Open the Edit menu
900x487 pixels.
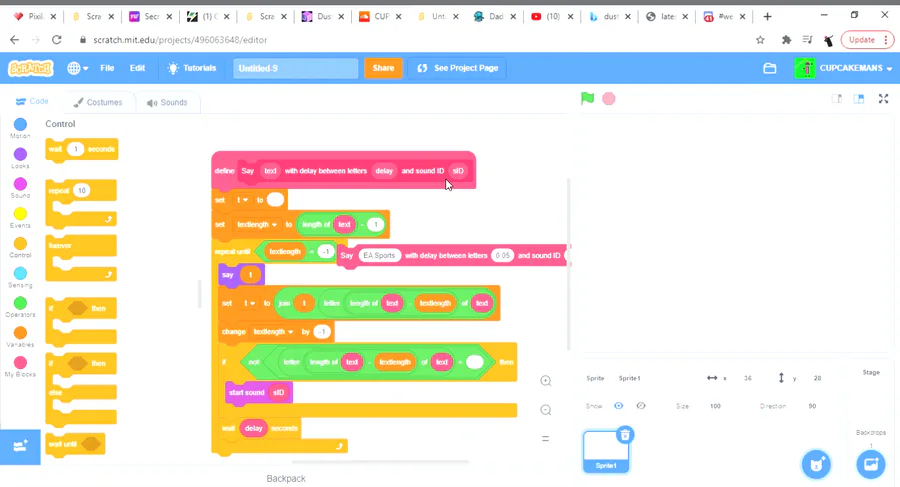137,68
